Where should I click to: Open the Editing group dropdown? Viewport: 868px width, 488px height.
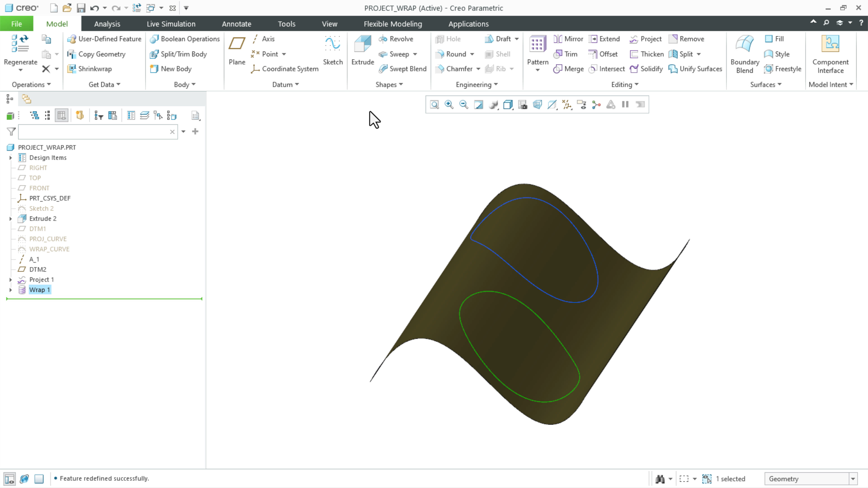tap(625, 84)
